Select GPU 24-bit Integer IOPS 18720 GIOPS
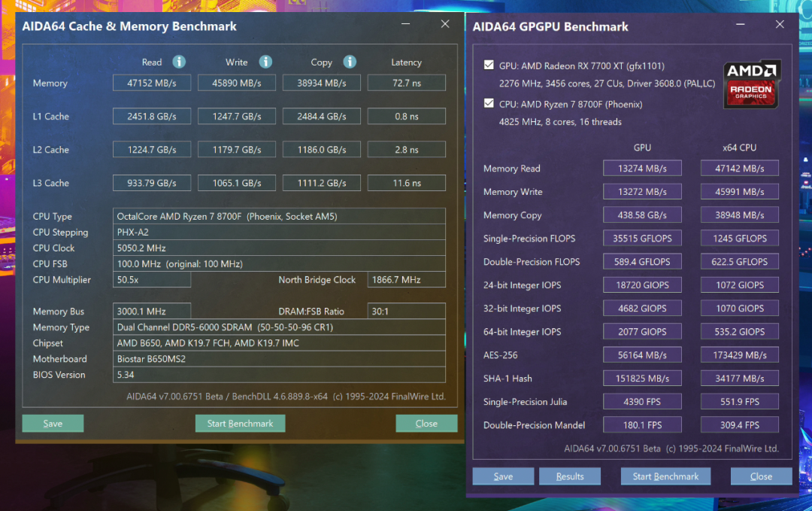This screenshot has height=511, width=812. [x=642, y=285]
